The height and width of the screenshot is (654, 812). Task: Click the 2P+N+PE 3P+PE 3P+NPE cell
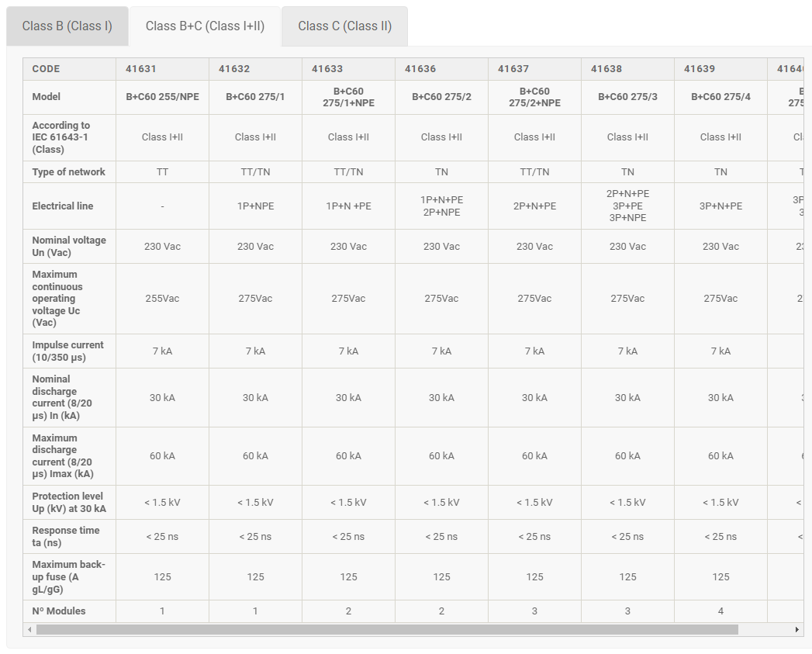coord(627,206)
